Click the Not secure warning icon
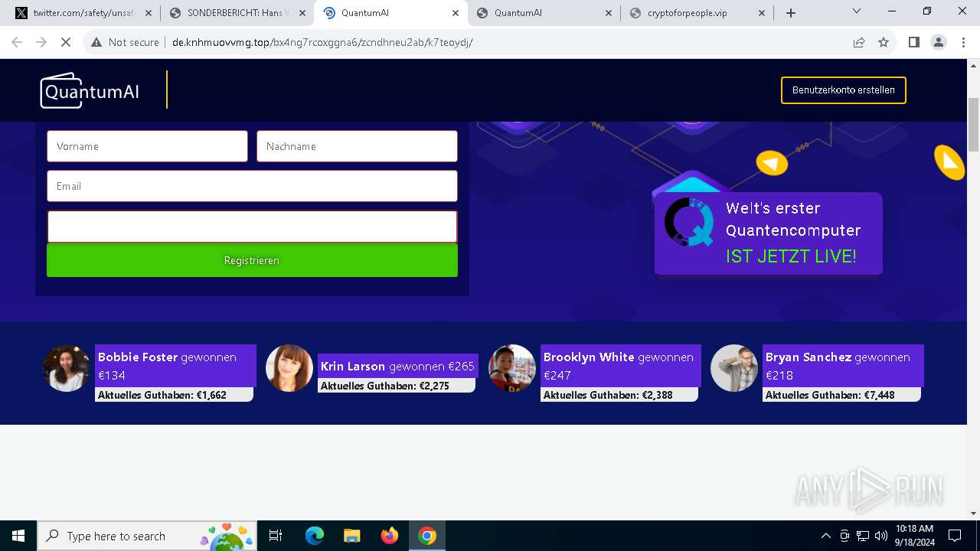 96,42
